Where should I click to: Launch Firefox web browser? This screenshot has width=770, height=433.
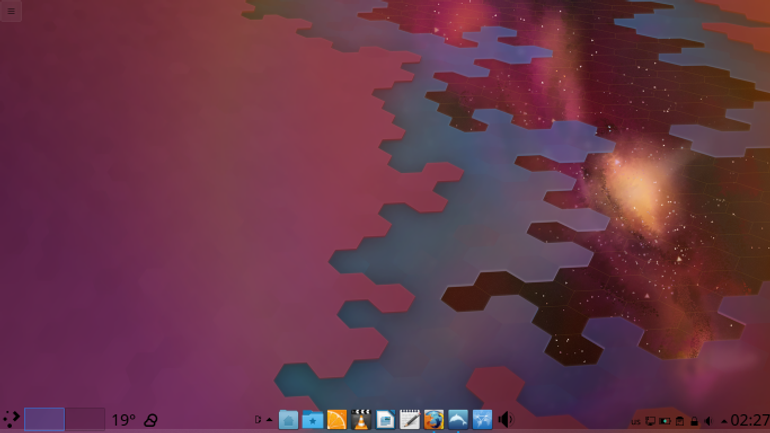coord(434,420)
